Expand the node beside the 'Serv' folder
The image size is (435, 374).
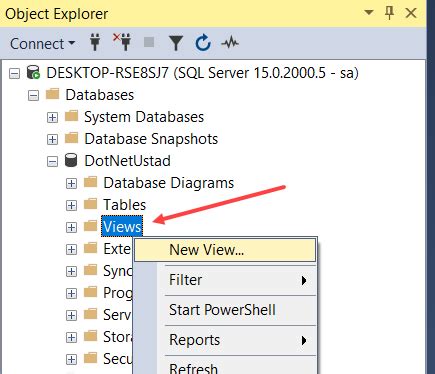[71, 315]
